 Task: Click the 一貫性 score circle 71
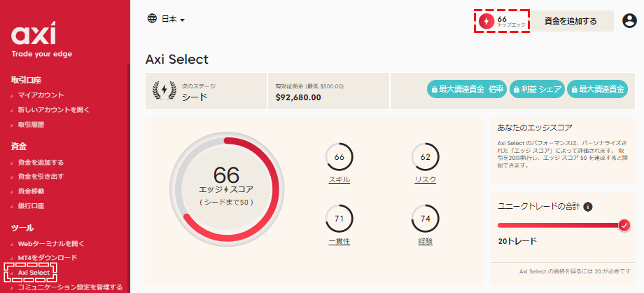click(x=339, y=219)
